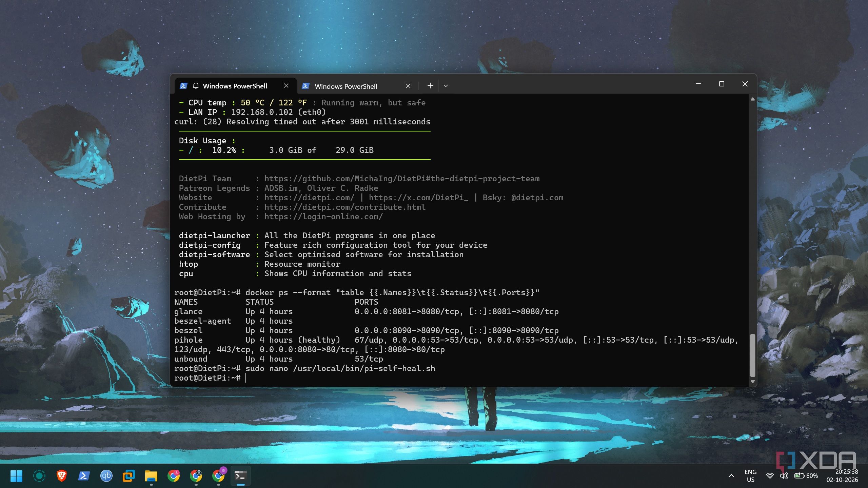This screenshot has height=488, width=868.
Task: Click the "glance" container name
Action: tap(188, 311)
